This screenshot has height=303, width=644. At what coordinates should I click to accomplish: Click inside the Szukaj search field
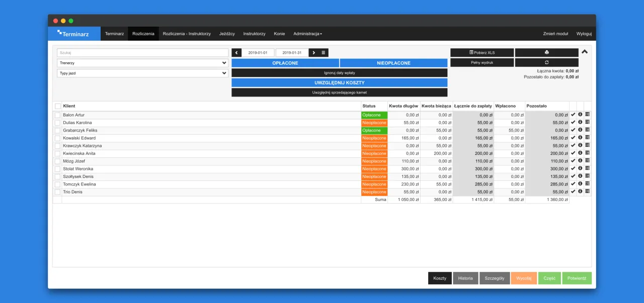142,52
